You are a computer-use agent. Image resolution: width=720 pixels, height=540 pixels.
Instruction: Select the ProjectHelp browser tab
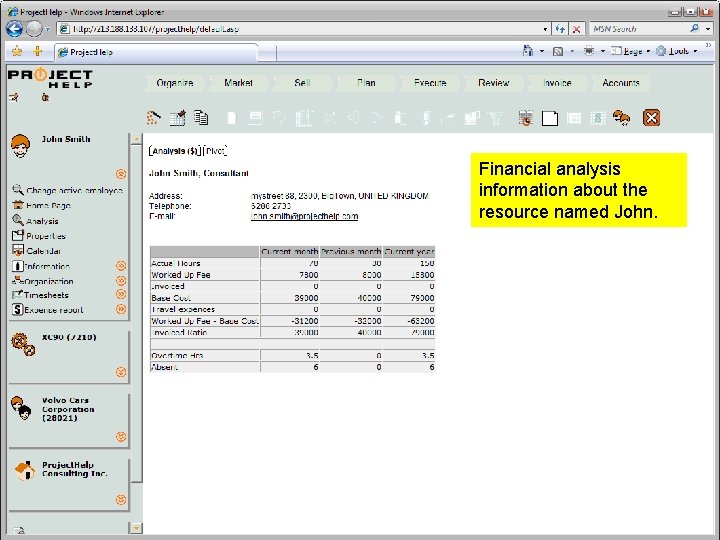(x=156, y=52)
